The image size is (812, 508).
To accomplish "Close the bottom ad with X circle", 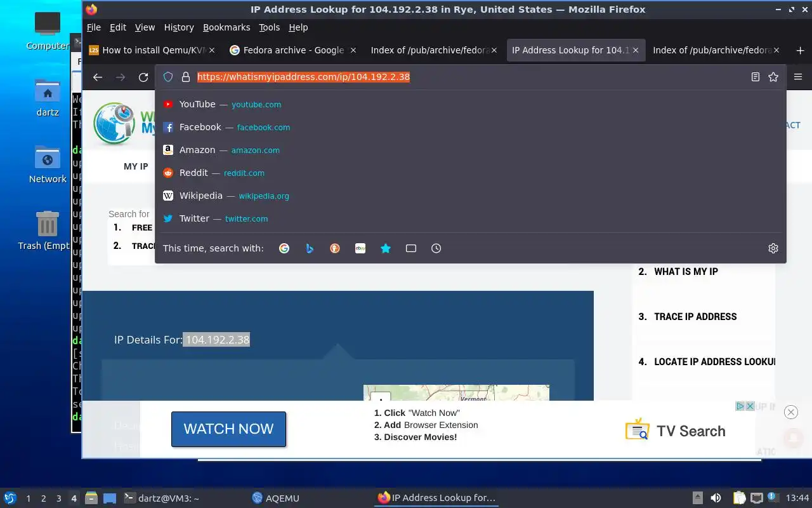I will (791, 412).
